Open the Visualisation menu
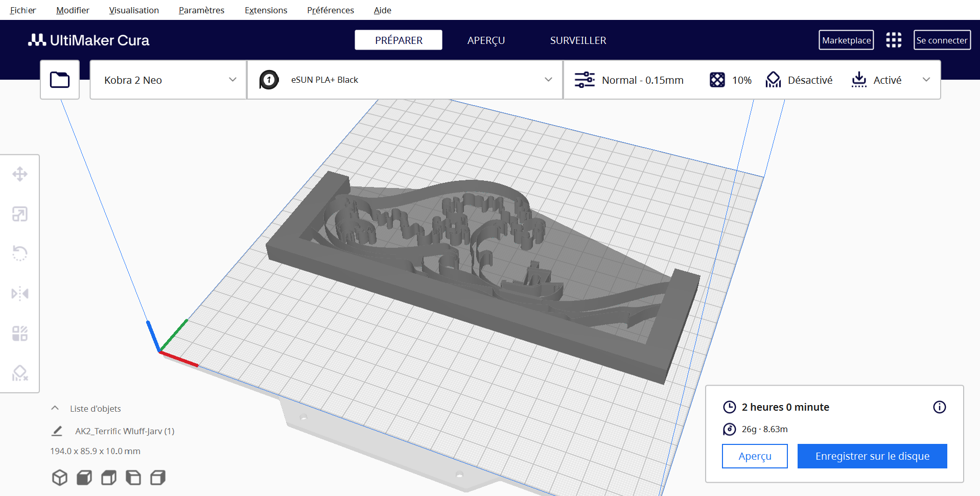 coord(134,10)
